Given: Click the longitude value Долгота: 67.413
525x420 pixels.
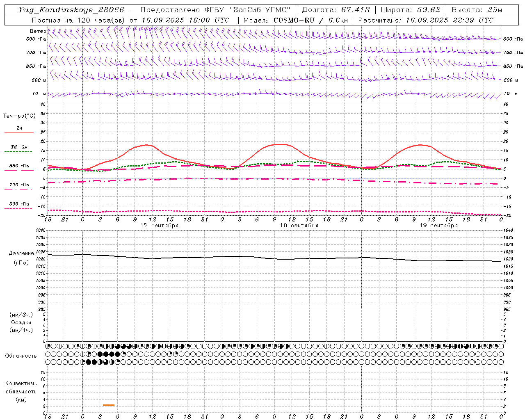Looking at the screenshot, I should click(x=336, y=10).
